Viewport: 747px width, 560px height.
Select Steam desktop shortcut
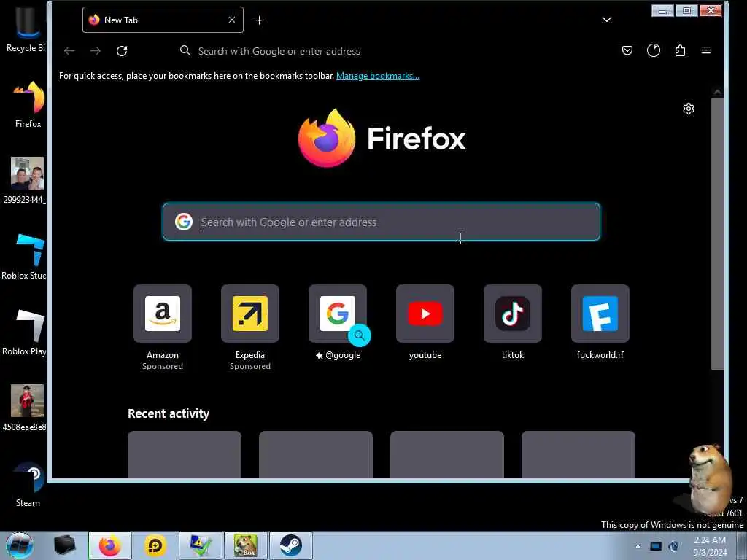point(28,484)
